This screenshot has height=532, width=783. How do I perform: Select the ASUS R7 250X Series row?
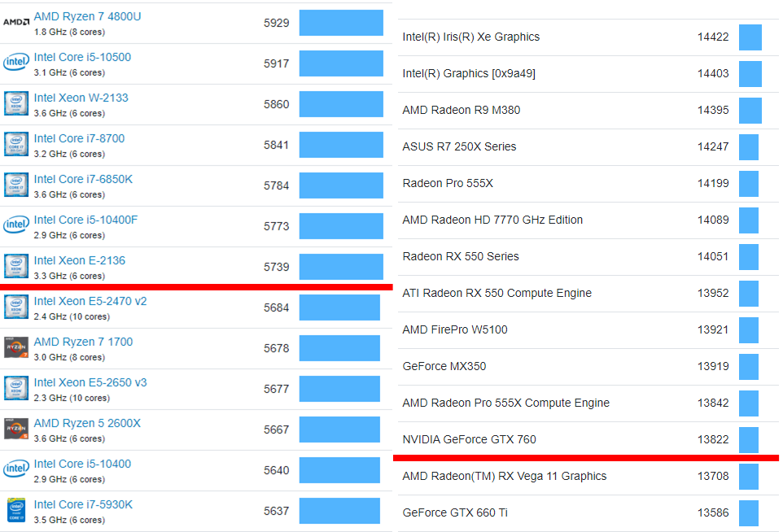588,147
